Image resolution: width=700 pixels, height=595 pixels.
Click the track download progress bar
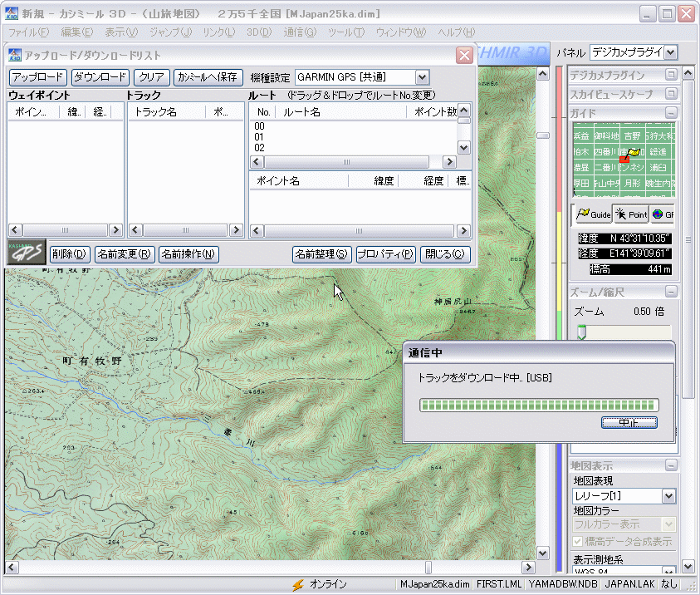pos(539,406)
